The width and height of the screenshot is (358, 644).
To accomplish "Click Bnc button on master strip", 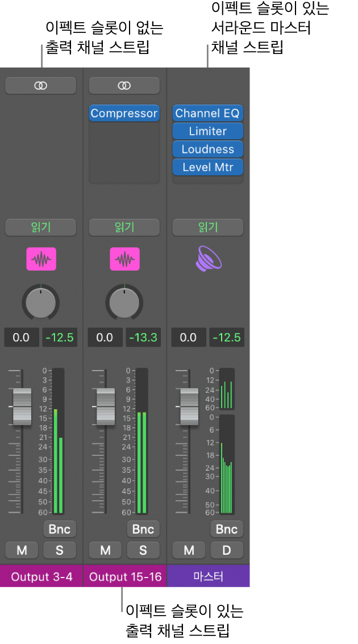I will (x=227, y=529).
